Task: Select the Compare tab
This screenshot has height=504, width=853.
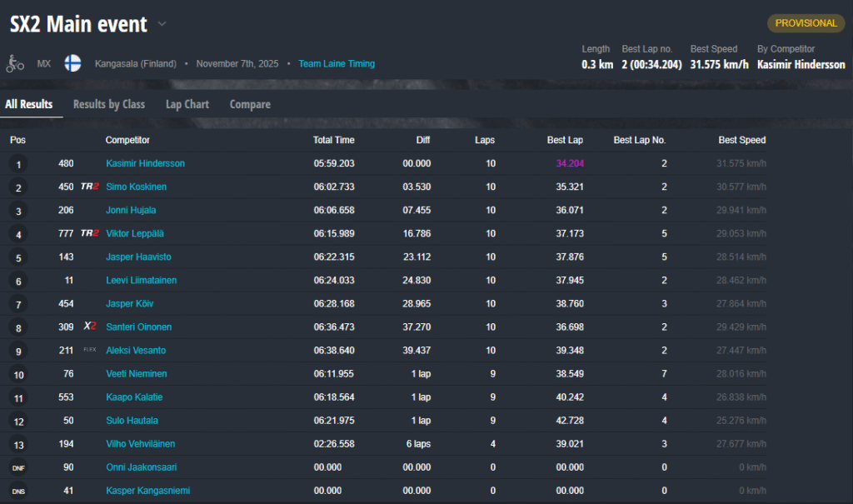Action: [250, 104]
